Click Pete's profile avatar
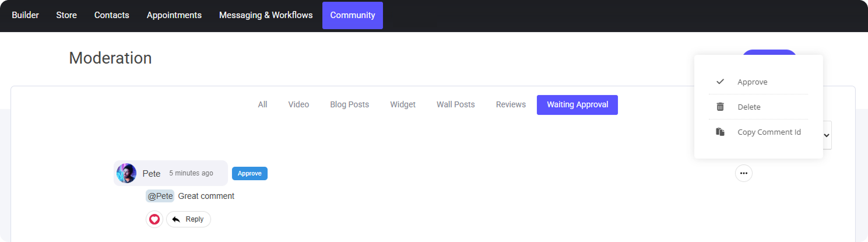This screenshot has width=868, height=242. click(x=126, y=173)
